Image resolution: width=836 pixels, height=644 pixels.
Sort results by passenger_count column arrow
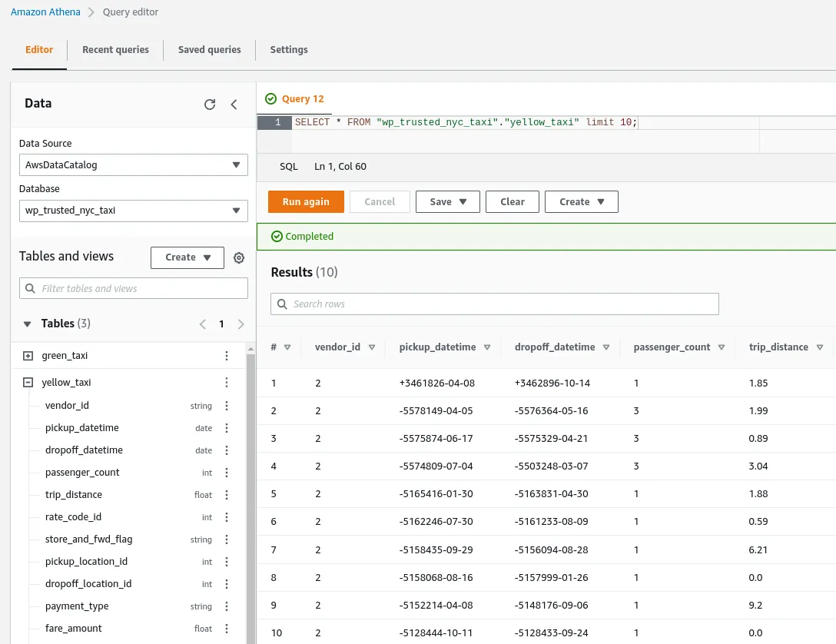click(722, 347)
